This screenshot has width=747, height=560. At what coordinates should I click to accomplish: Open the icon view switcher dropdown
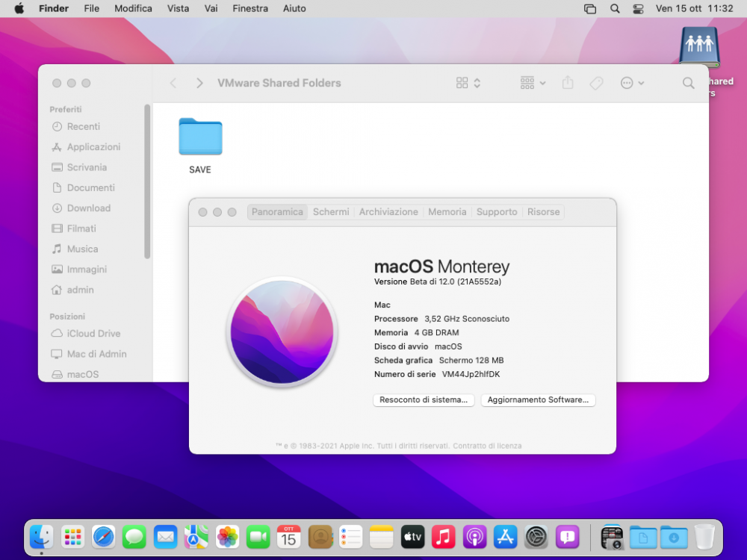tap(468, 83)
